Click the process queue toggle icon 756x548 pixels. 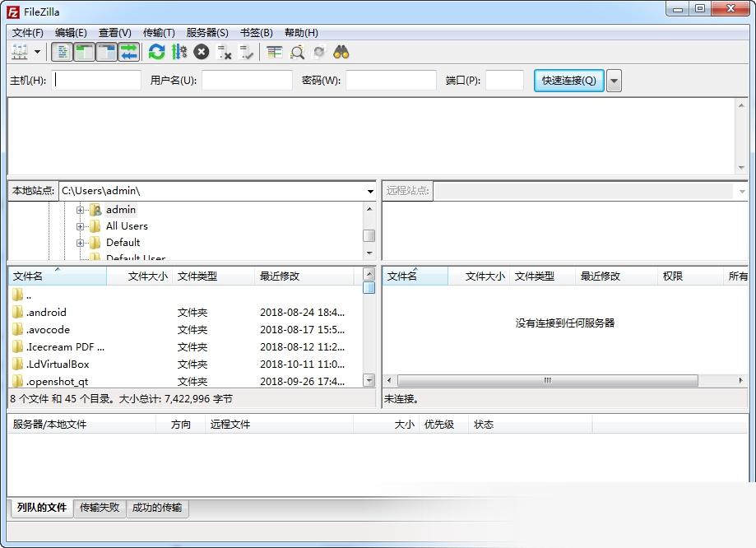point(179,52)
